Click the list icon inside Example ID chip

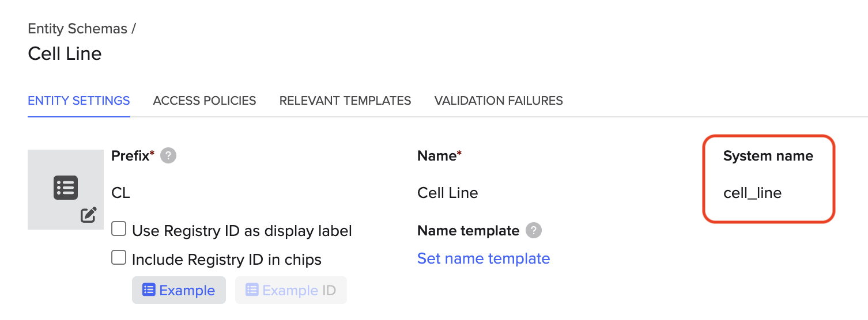252,290
